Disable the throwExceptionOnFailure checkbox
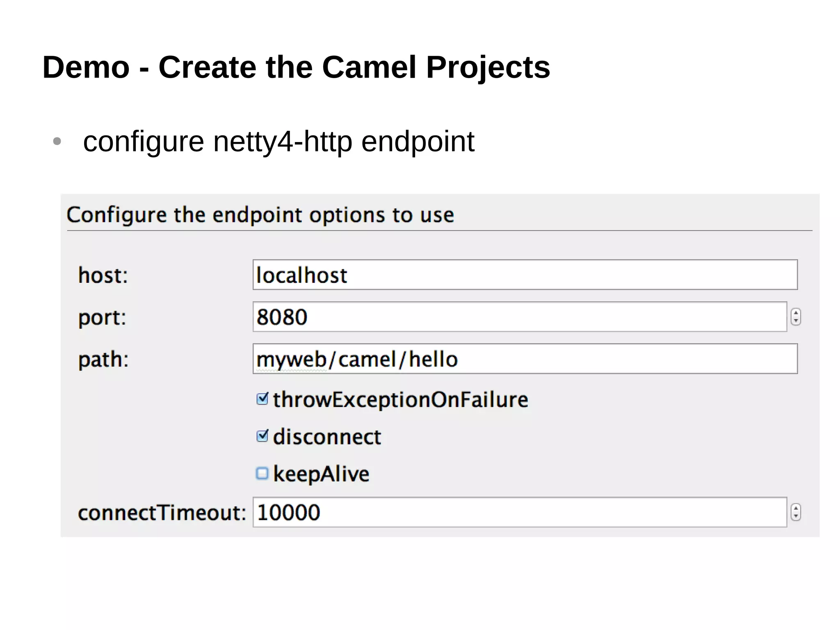The height and width of the screenshot is (630, 840). pyautogui.click(x=262, y=399)
